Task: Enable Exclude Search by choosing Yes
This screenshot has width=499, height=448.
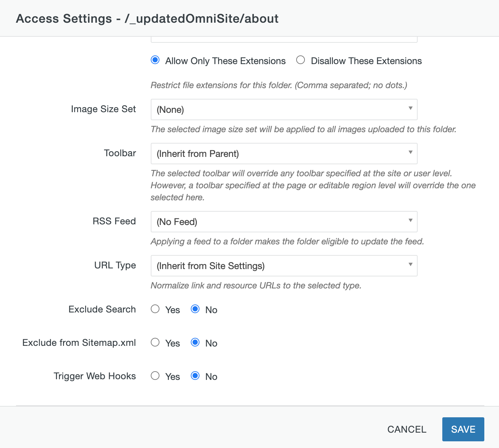Action: point(155,309)
